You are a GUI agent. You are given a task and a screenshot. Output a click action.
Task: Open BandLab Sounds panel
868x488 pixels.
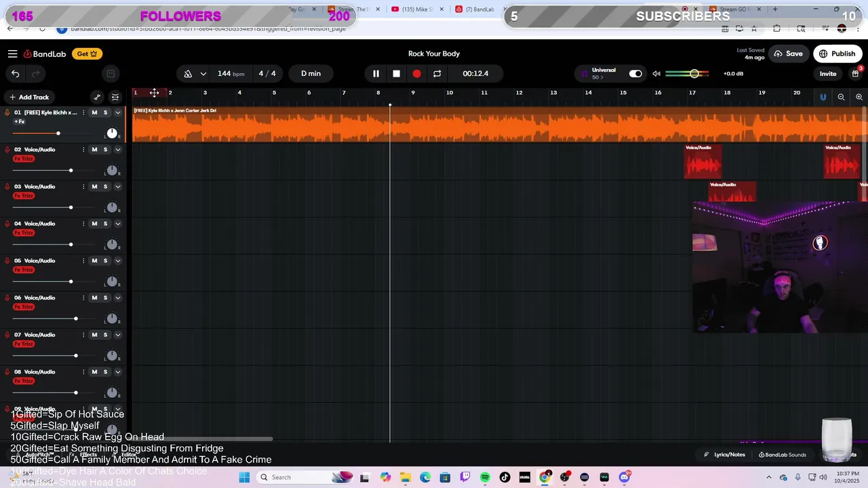(x=783, y=455)
